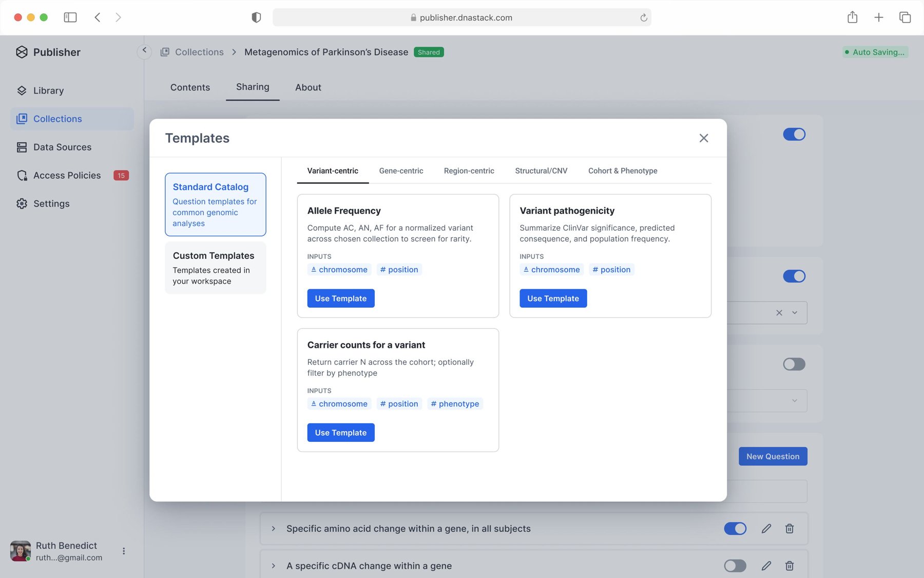Enable the disabled gray sharing switch
This screenshot has height=578, width=924.
click(794, 364)
